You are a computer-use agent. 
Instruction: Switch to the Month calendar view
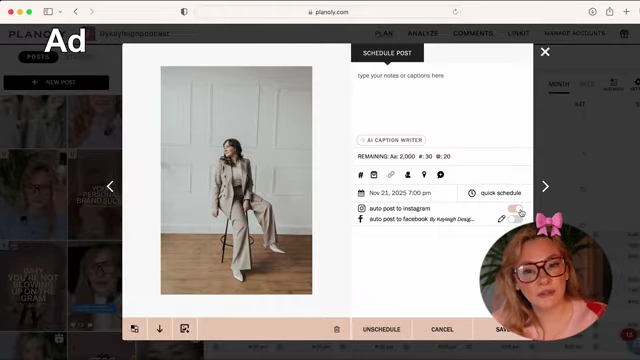click(559, 84)
